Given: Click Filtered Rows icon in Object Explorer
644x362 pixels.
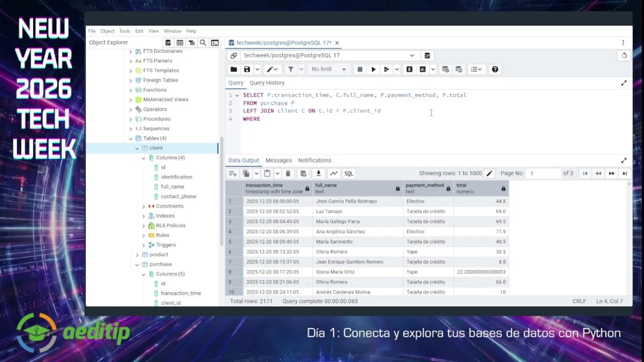Looking at the screenshot, I should coord(192,43).
